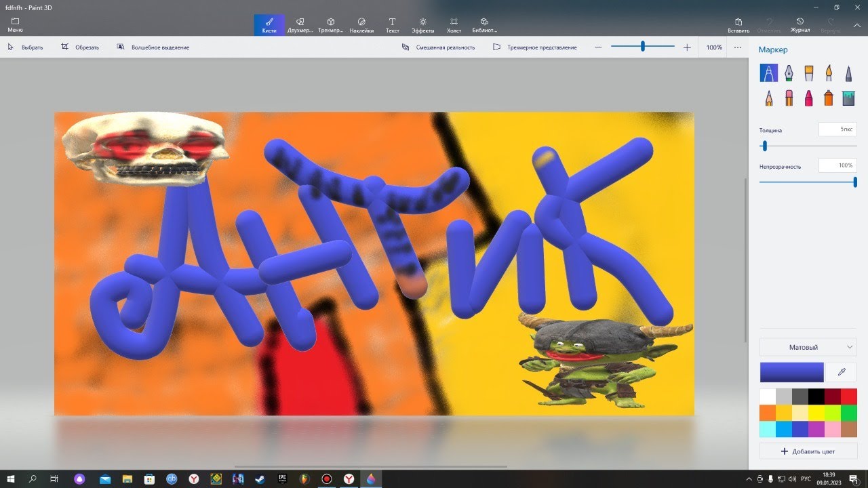Select the Spray can tool
This screenshot has width=868, height=488.
828,98
